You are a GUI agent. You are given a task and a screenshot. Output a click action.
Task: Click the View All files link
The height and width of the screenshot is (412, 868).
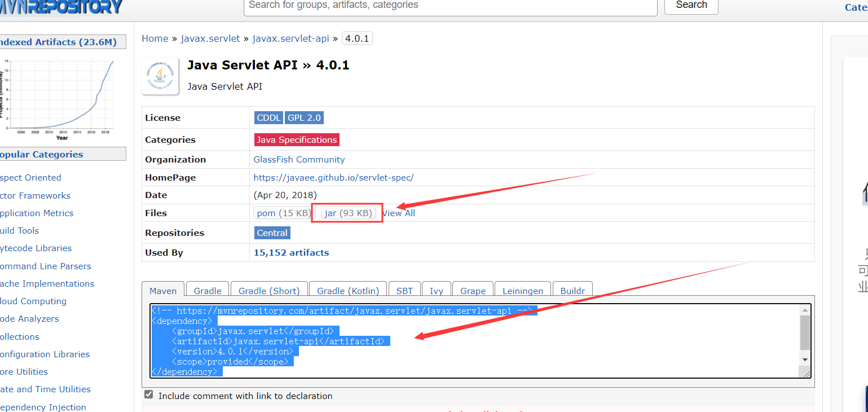tap(399, 213)
